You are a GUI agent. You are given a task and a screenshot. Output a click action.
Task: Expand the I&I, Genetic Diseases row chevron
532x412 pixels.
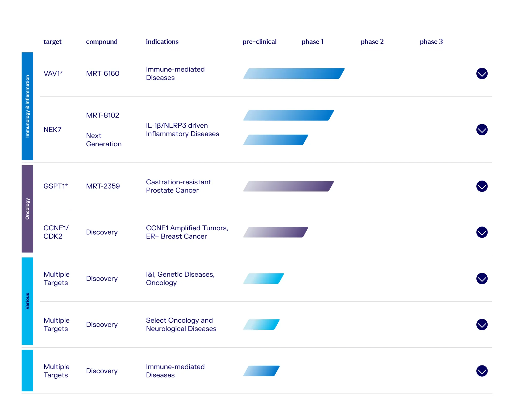tap(482, 278)
